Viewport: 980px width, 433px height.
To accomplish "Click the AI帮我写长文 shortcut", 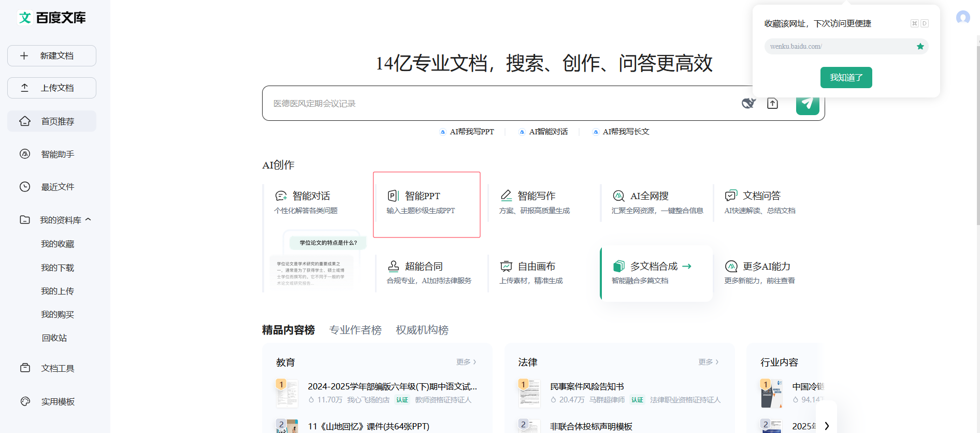I will pos(621,132).
